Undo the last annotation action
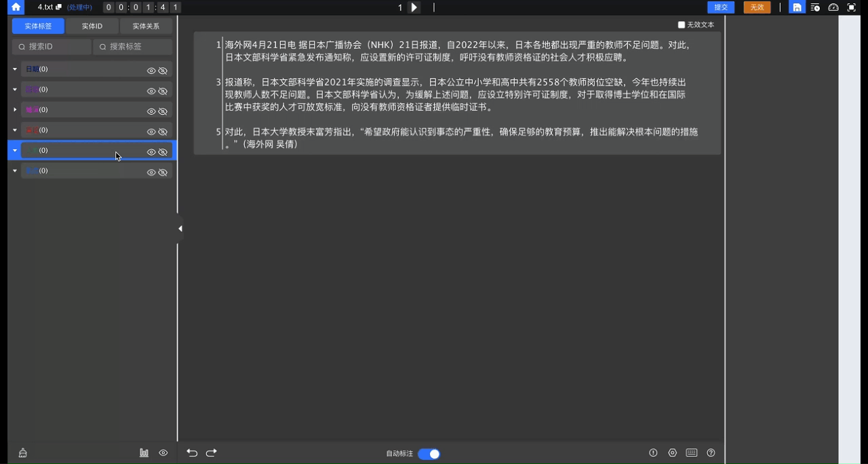This screenshot has height=464, width=868. click(192, 453)
